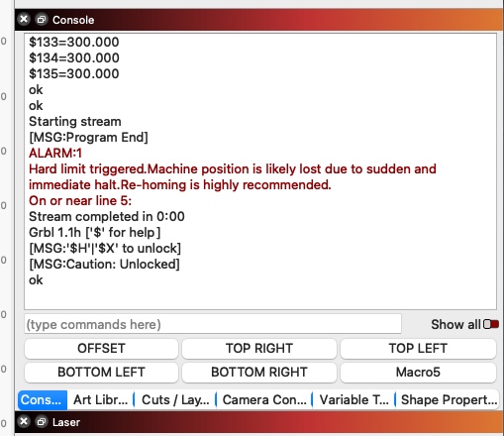Switch to the Cuts / Layers tab
The image size is (504, 436).
[x=175, y=400]
